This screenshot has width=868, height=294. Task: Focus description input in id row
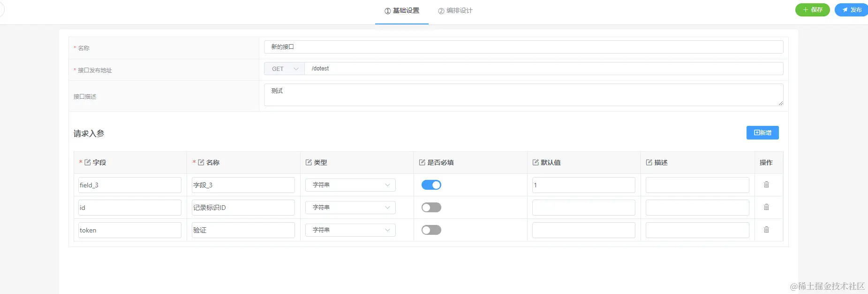697,208
